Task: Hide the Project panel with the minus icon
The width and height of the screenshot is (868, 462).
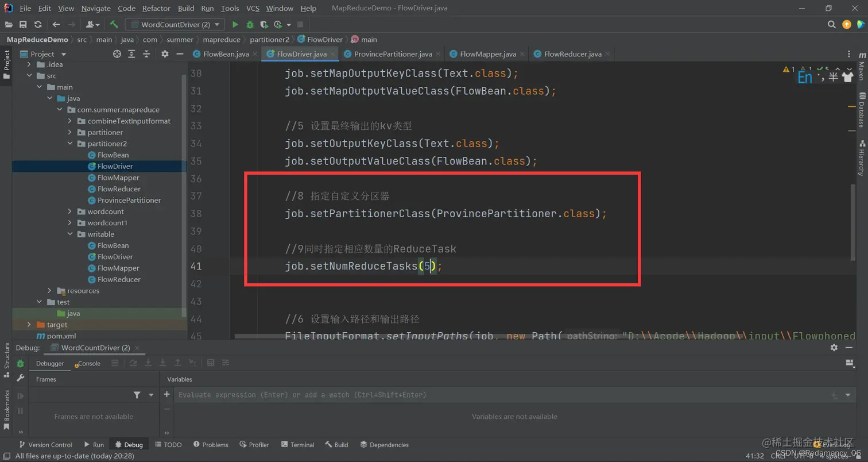Action: point(179,53)
